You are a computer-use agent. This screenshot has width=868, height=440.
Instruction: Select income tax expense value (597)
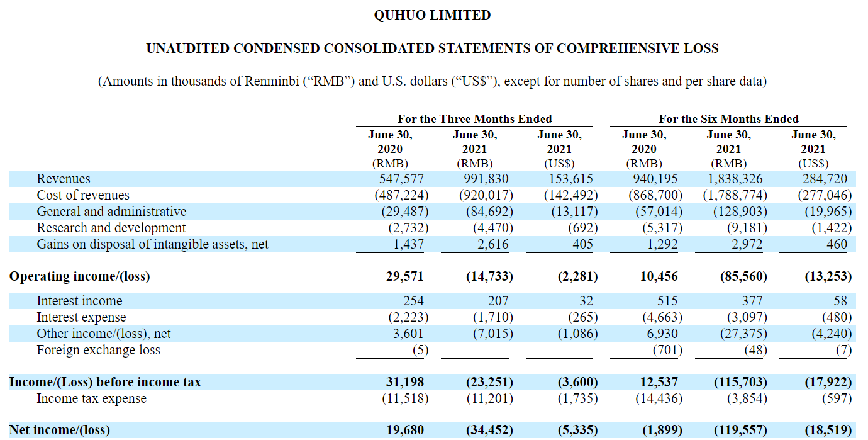point(837,398)
